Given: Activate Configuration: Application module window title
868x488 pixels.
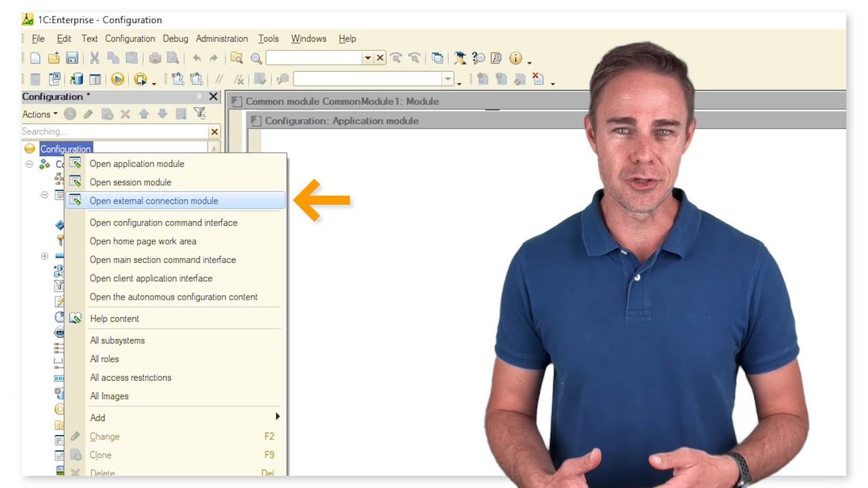Looking at the screenshot, I should [x=342, y=121].
